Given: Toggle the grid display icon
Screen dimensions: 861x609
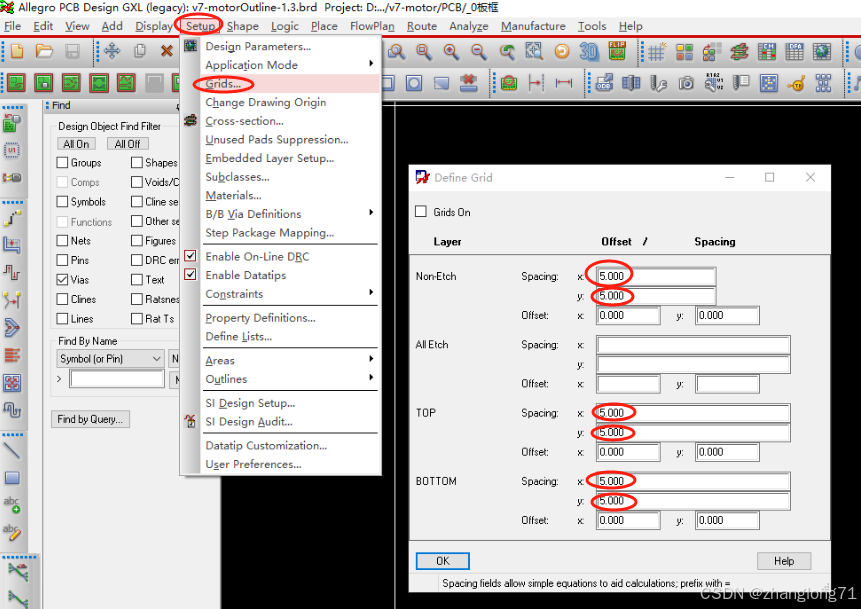Looking at the screenshot, I should point(656,52).
